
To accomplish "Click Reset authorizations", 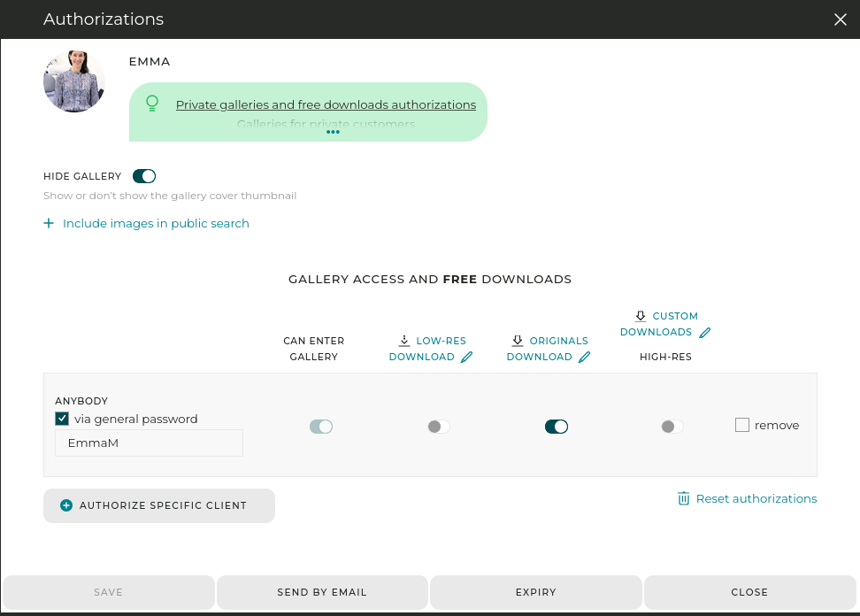I will tap(756, 498).
